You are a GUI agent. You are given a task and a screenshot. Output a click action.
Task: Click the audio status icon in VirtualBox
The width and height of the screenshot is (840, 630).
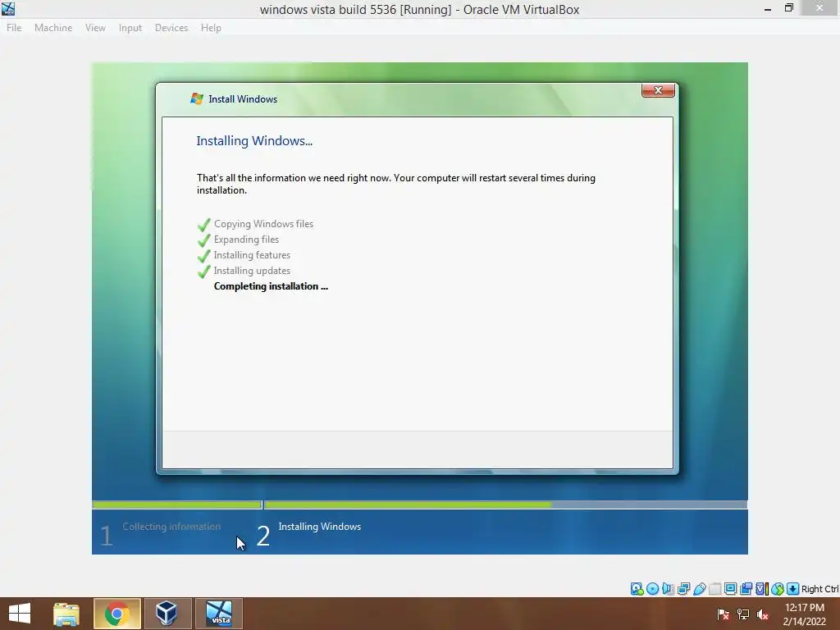[668, 589]
